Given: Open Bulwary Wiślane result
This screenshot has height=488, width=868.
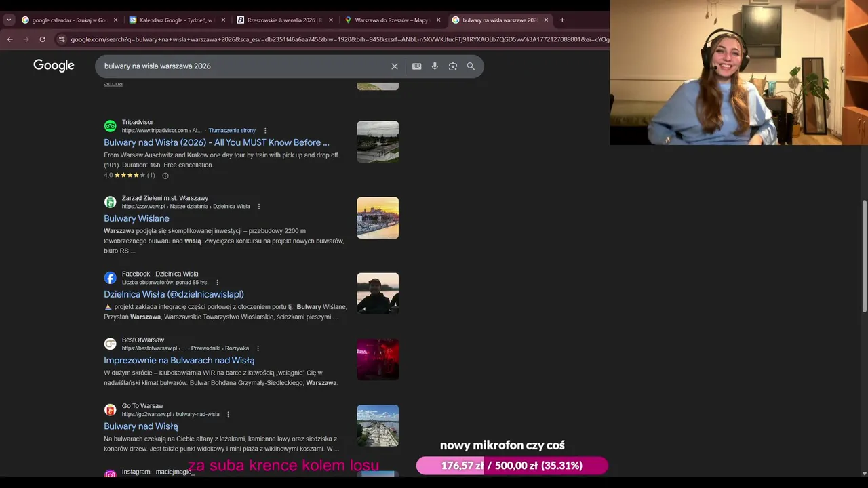Looking at the screenshot, I should (x=136, y=218).
